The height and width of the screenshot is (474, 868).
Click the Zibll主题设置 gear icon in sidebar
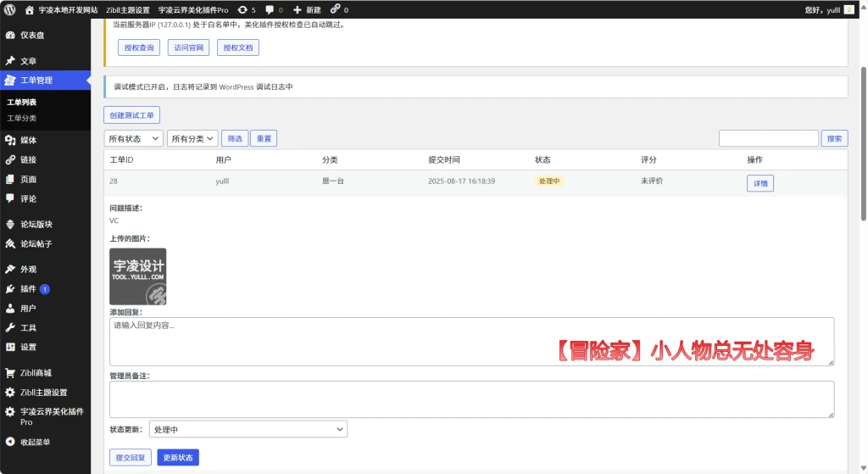pyautogui.click(x=10, y=392)
